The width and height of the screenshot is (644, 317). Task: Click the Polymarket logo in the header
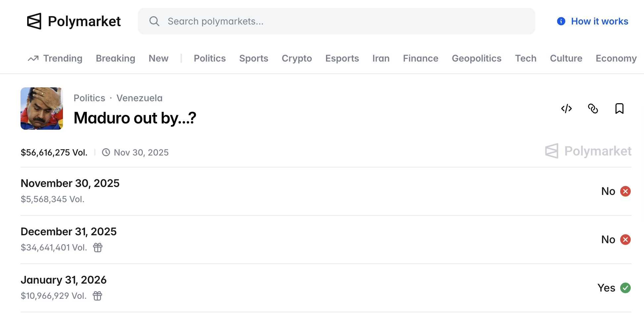click(x=74, y=21)
